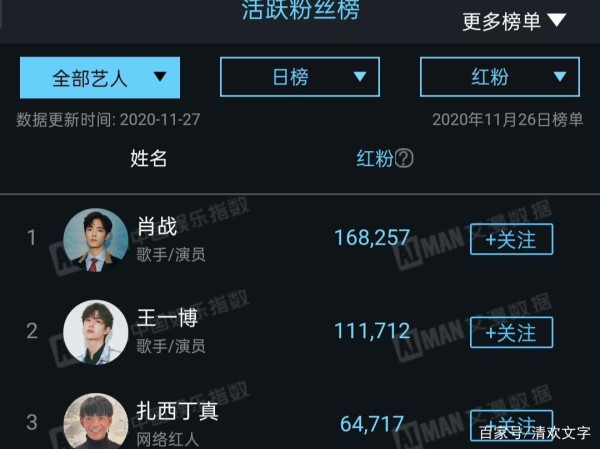Screen dimensions: 600x449
Task: Click the 活跃粉丝榜 title
Action: pos(301,10)
